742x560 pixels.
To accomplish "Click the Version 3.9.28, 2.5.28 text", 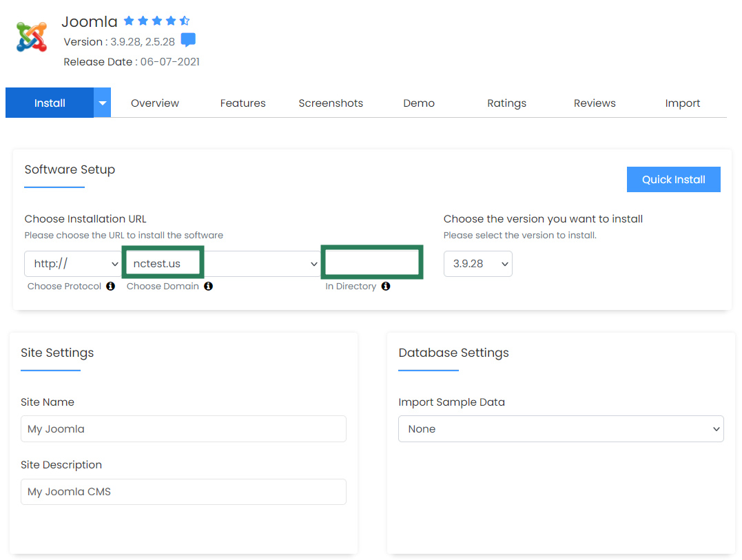I will 119,41.
